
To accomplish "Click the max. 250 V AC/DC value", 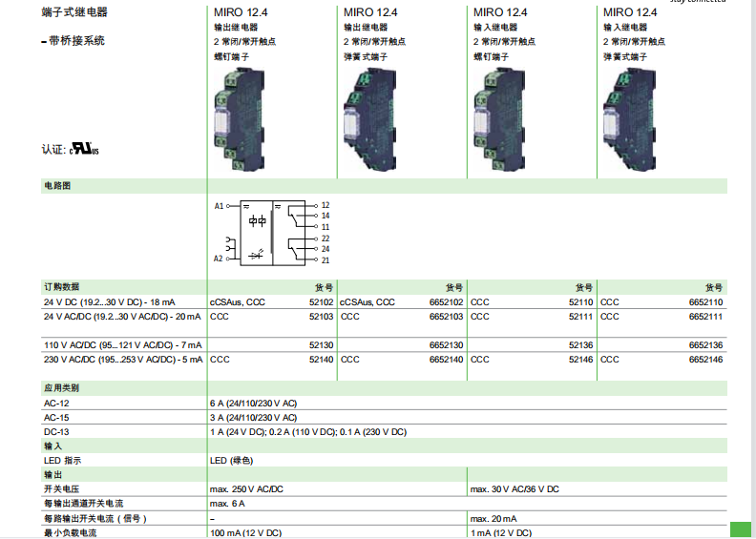I will point(246,488).
